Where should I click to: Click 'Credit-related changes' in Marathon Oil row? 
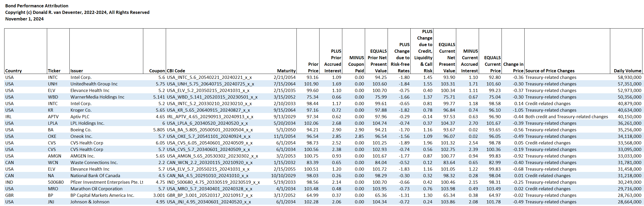pyautogui.click(x=548, y=189)
